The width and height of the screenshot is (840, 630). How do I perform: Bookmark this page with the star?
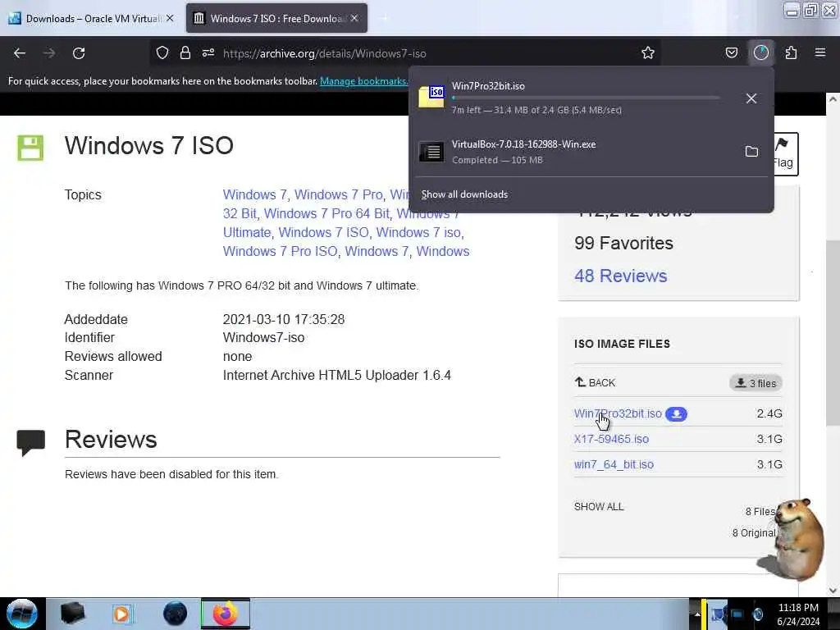pyautogui.click(x=648, y=53)
